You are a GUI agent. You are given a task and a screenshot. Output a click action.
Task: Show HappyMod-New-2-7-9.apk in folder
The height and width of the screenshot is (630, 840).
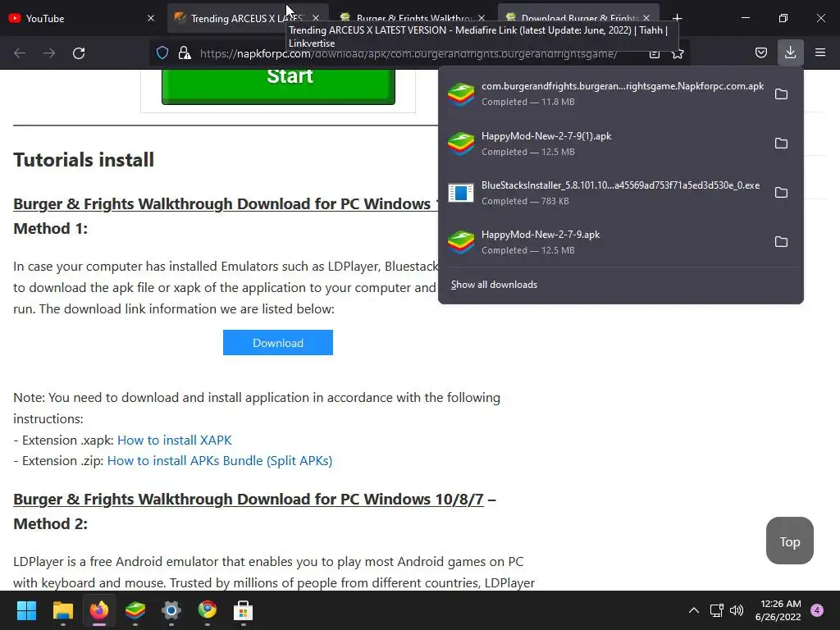[781, 242]
